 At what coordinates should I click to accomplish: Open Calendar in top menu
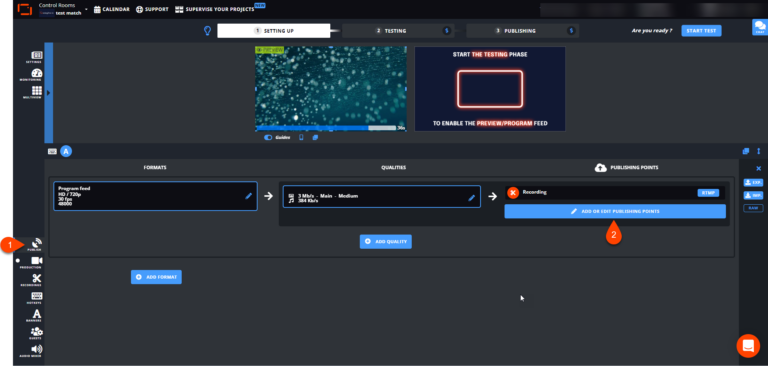[112, 9]
